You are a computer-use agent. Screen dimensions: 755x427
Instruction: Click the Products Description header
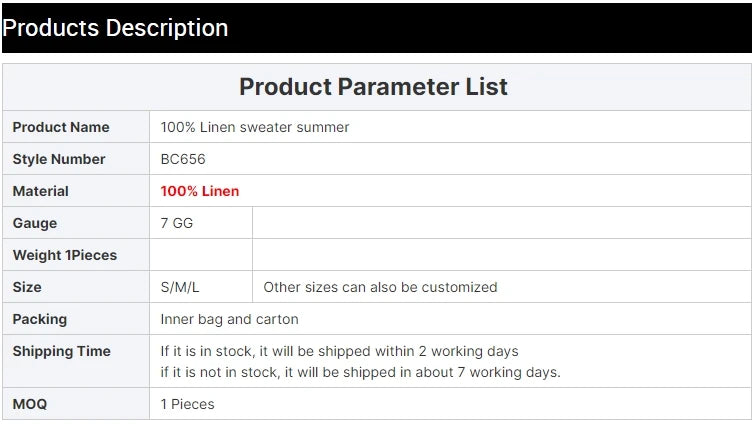115,28
